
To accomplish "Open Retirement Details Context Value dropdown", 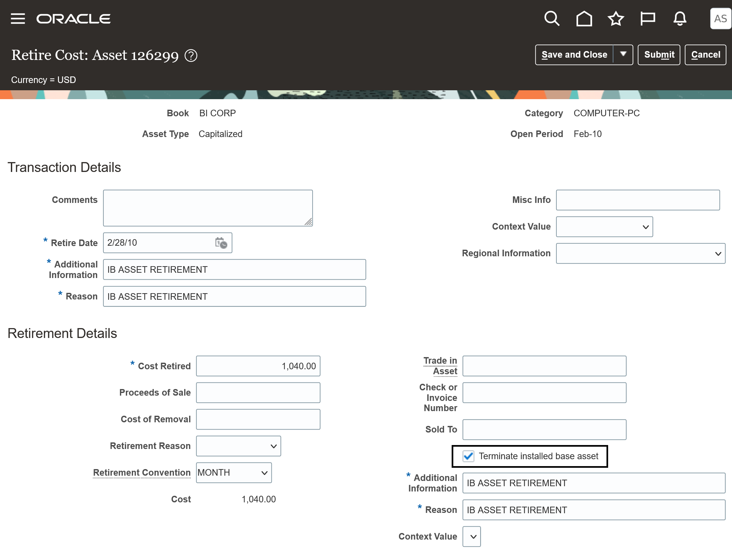I will point(472,537).
